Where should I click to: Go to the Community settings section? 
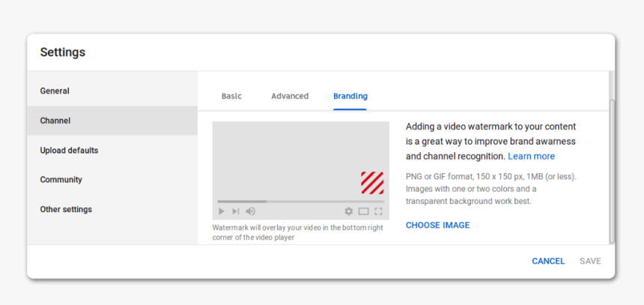112,180
